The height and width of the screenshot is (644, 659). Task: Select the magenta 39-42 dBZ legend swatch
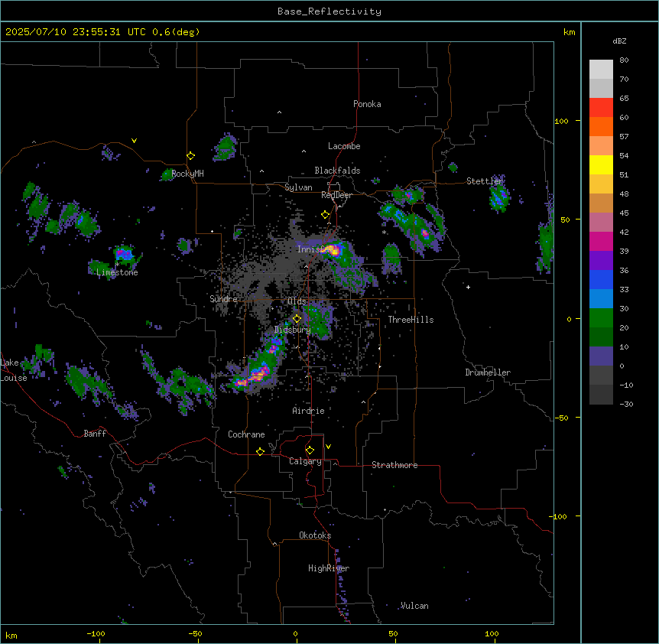601,241
